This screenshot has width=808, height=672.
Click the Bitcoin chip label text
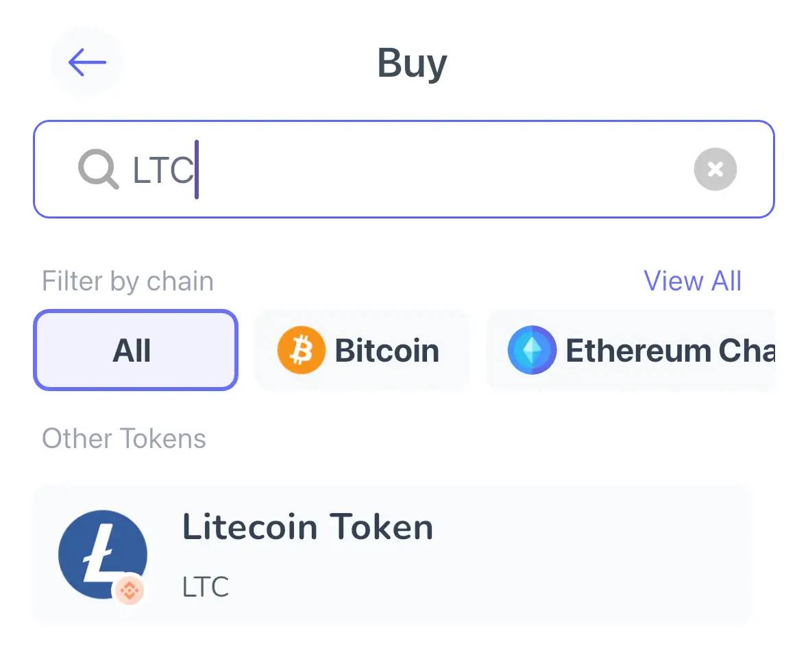coord(387,351)
